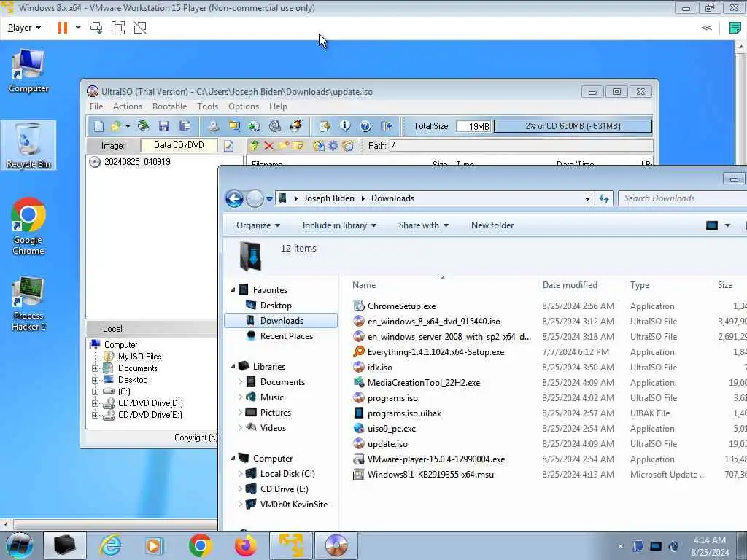Image resolution: width=747 pixels, height=560 pixels.
Task: Click the red X Delete icon in UltraISO
Action: coord(269,146)
